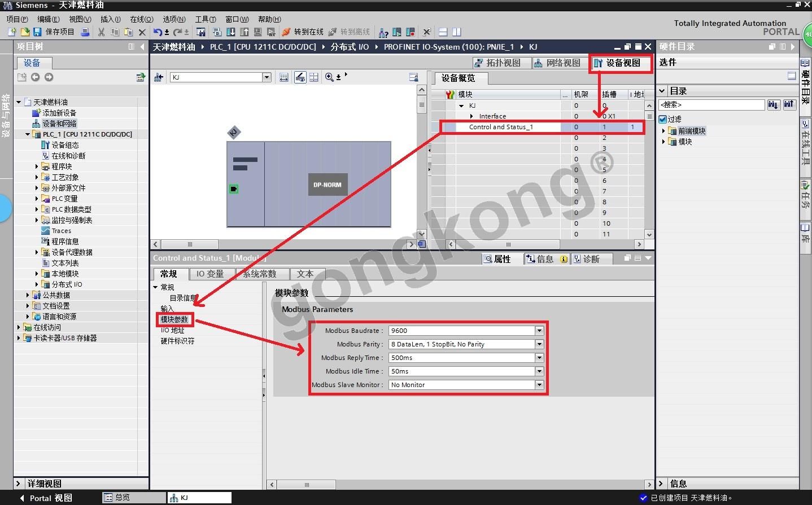This screenshot has width=812, height=505.
Task: Click the navigate forward arrow in project tree
Action: tap(49, 77)
